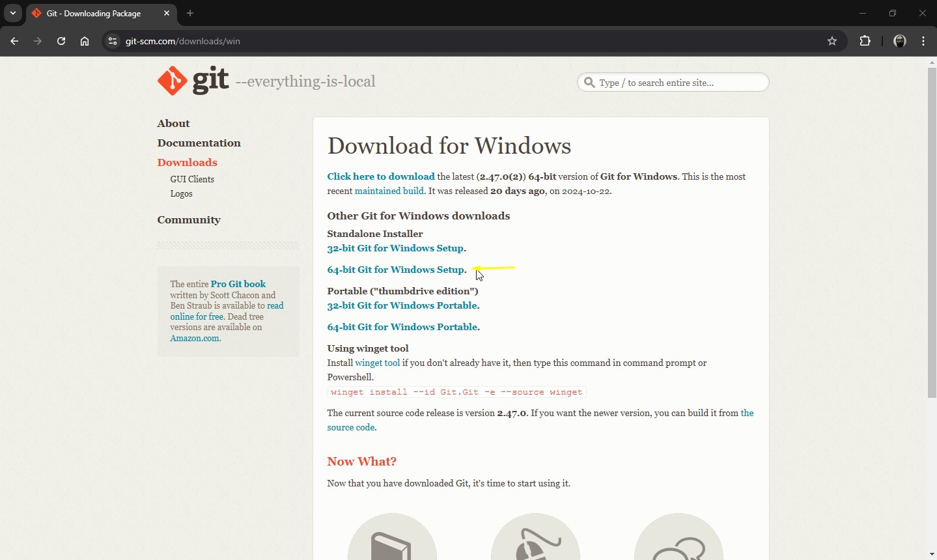Click the chat bubbles icon circle

(678, 537)
